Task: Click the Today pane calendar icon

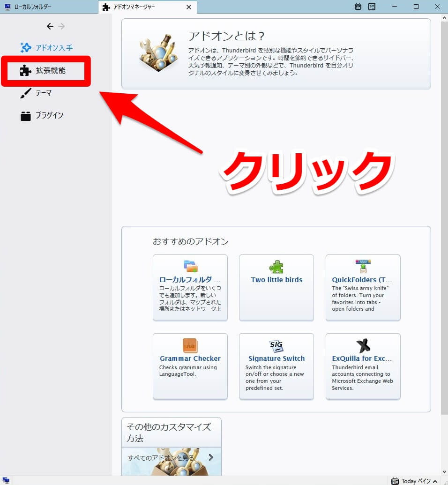Action: tap(395, 481)
